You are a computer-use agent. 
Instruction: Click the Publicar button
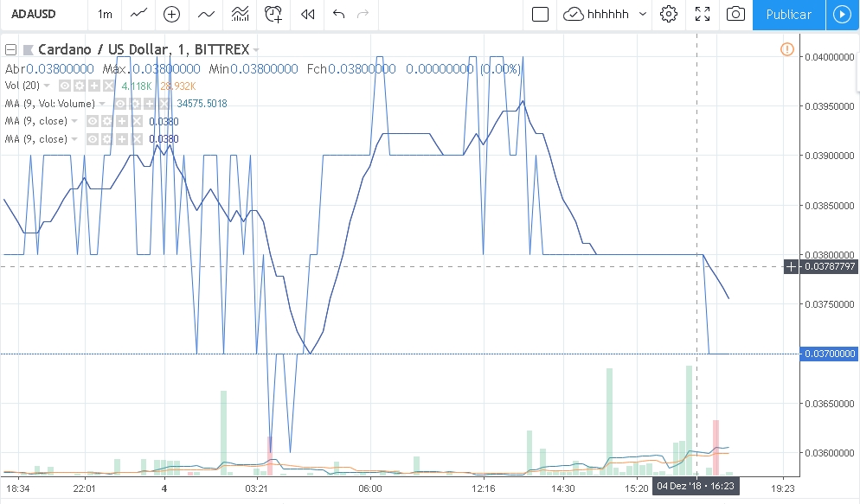pos(788,14)
